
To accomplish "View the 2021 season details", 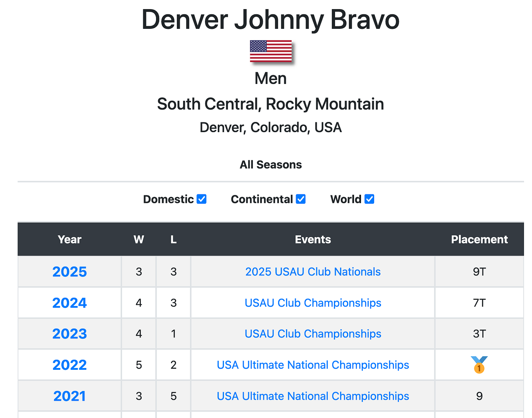I will [69, 396].
